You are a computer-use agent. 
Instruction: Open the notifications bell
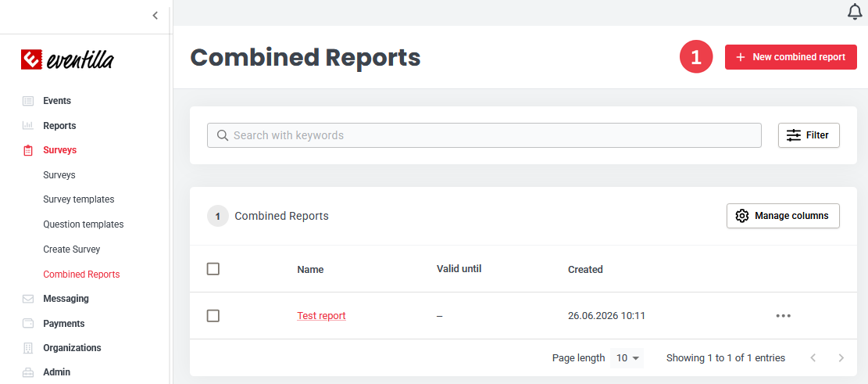(855, 12)
